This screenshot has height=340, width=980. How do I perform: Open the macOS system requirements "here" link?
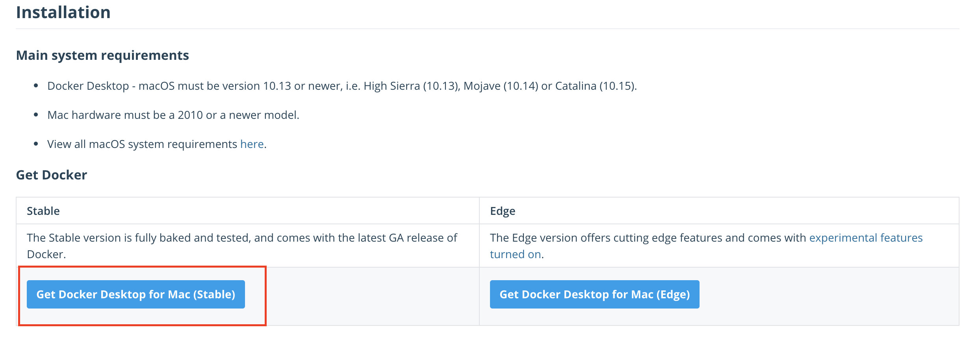pos(252,144)
